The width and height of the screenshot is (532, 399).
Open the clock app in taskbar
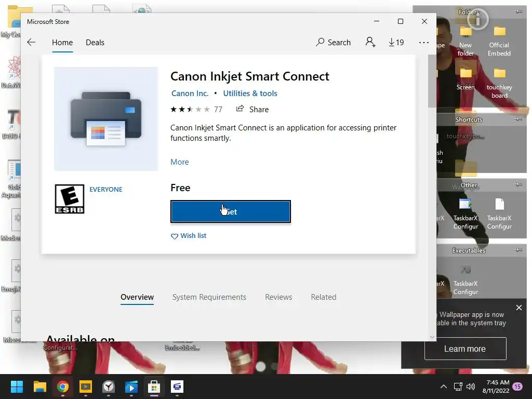(108, 387)
